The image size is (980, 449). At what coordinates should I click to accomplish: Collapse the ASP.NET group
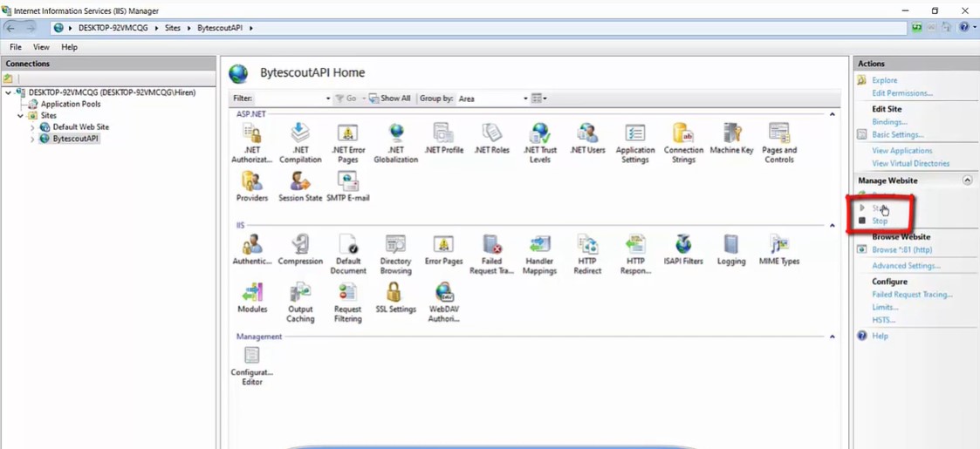(832, 114)
